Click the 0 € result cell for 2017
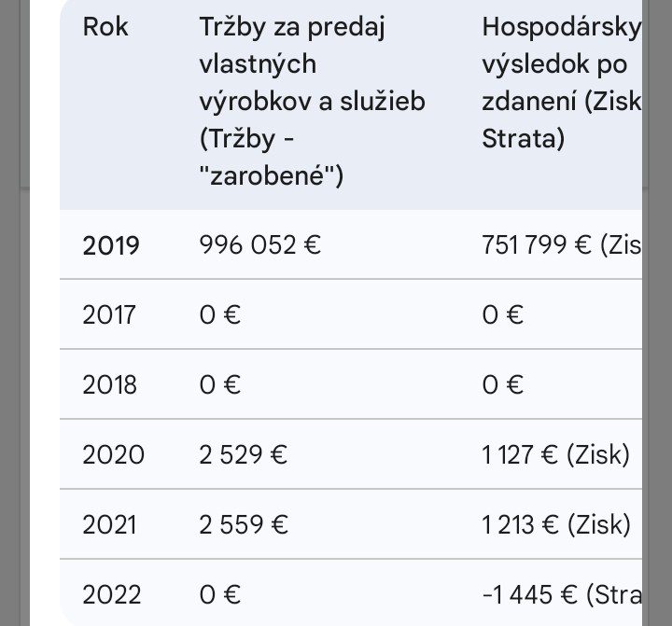 [x=503, y=314]
